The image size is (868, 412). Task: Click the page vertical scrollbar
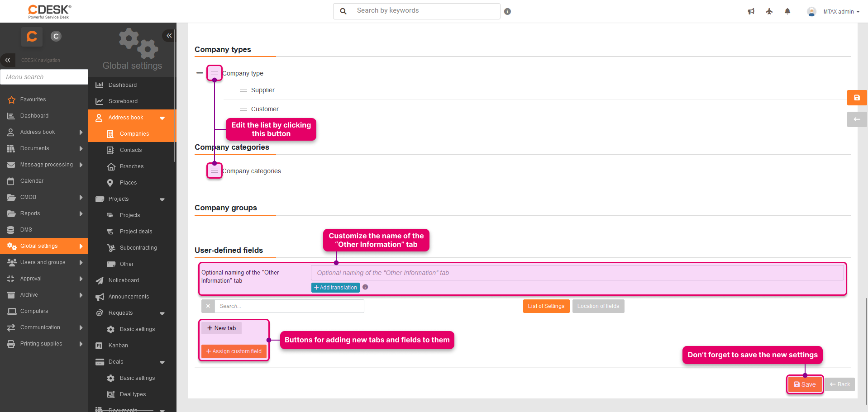click(x=866, y=350)
